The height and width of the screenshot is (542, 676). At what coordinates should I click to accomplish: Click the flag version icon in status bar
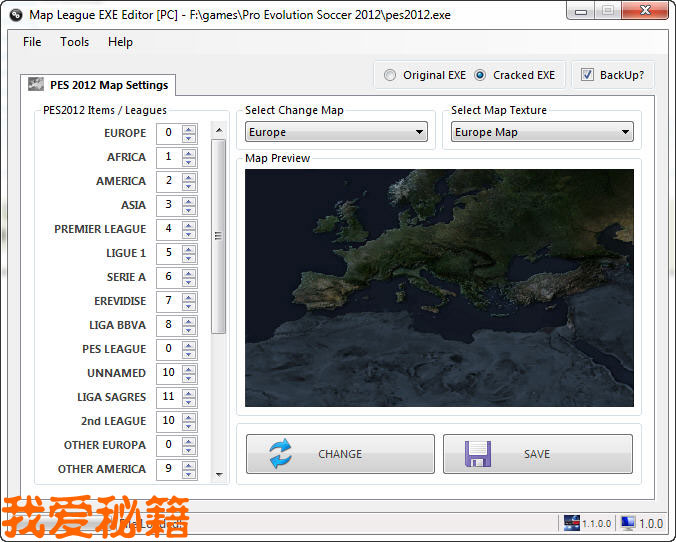572,523
